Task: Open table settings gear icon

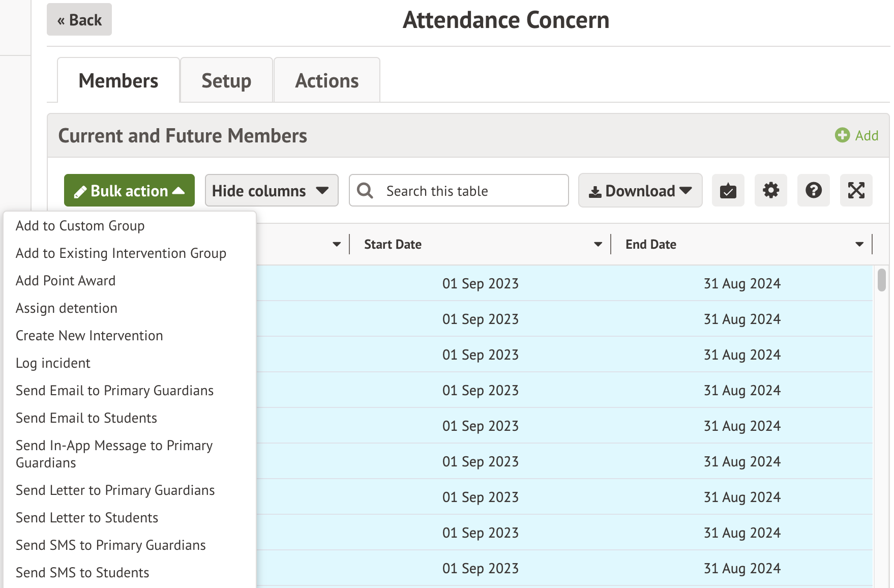Action: tap(770, 191)
